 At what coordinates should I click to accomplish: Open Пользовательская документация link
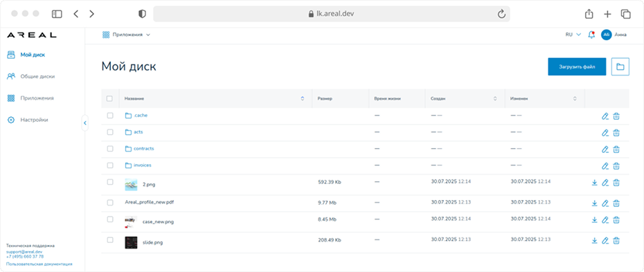pos(39,264)
